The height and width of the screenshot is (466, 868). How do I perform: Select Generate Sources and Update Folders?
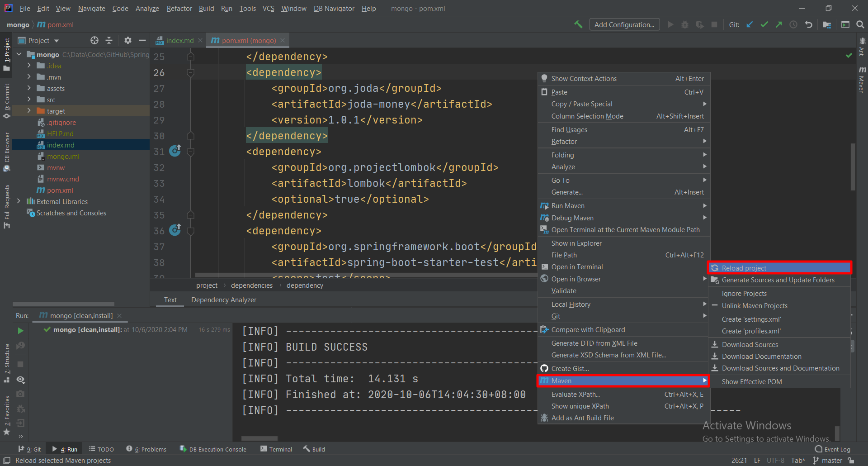779,280
